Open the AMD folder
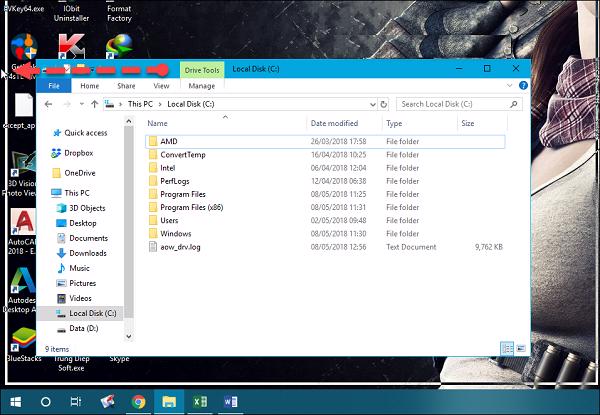The height and width of the screenshot is (415, 600). point(168,142)
